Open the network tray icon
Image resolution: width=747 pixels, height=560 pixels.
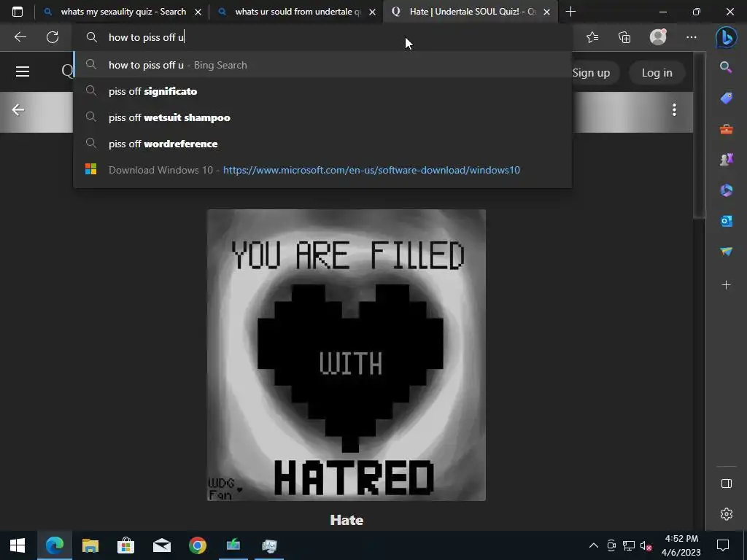pyautogui.click(x=628, y=545)
